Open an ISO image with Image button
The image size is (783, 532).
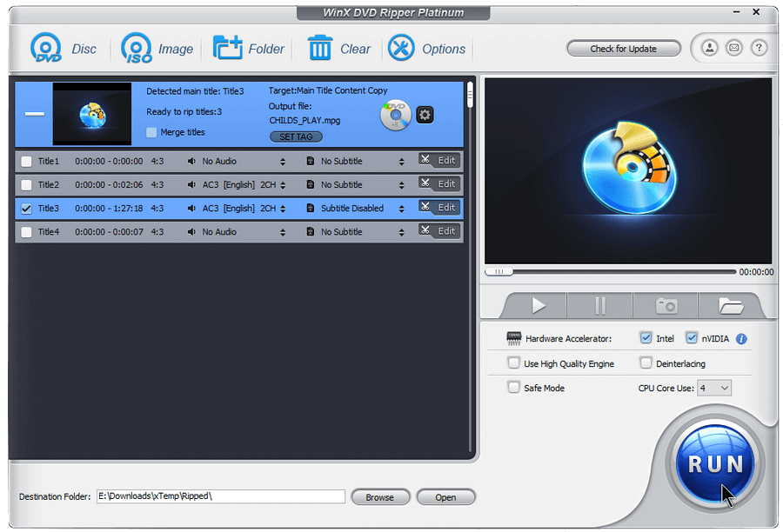click(x=157, y=49)
